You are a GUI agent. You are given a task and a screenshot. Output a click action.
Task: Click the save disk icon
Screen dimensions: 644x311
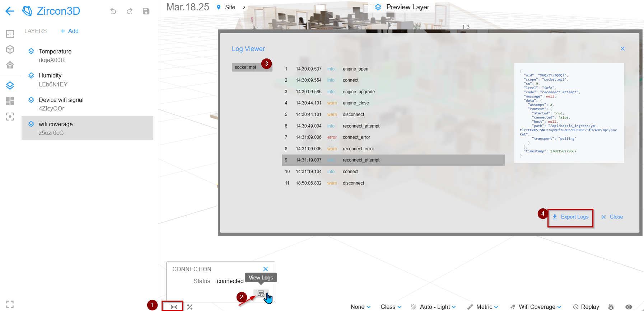pyautogui.click(x=146, y=11)
